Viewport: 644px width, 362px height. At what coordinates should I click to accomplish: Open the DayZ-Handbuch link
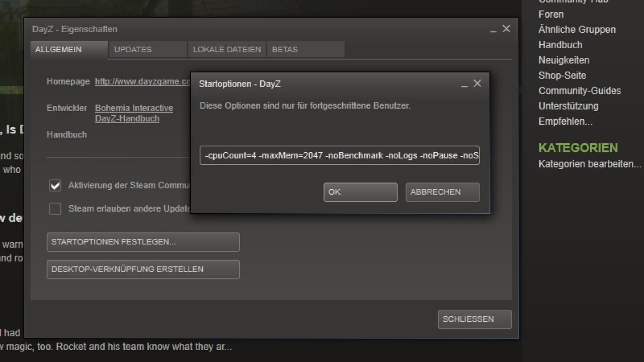pyautogui.click(x=127, y=119)
